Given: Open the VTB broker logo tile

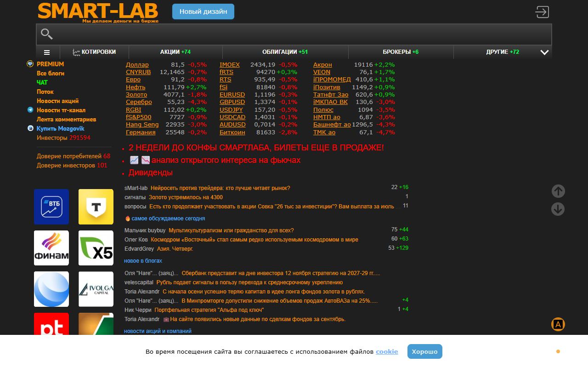Looking at the screenshot, I should pyautogui.click(x=51, y=207).
